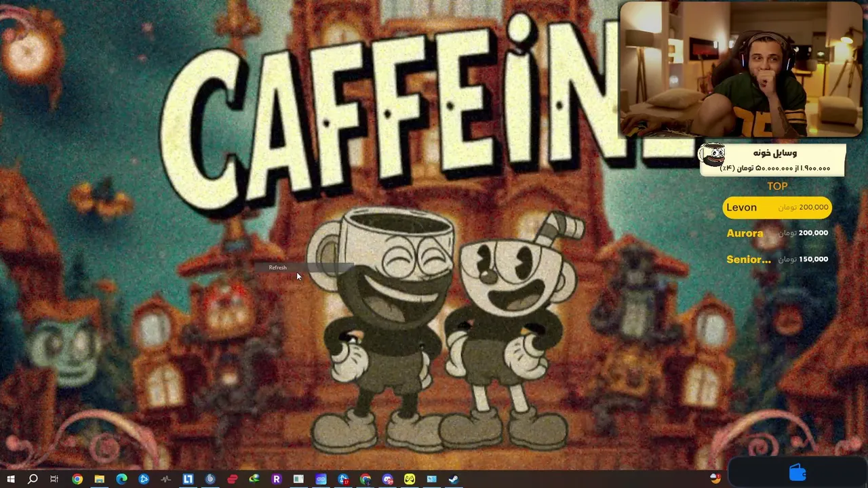Open Task View on the taskbar
The image size is (868, 488).
pyautogui.click(x=54, y=479)
